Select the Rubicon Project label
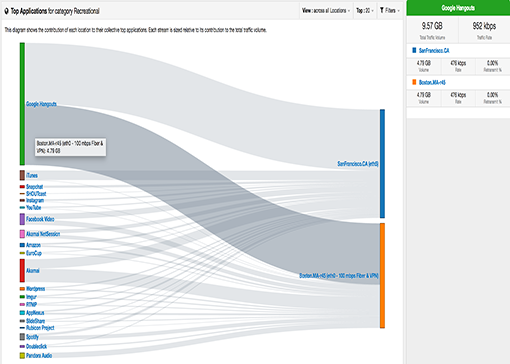This screenshot has height=364, width=510. tap(40, 328)
